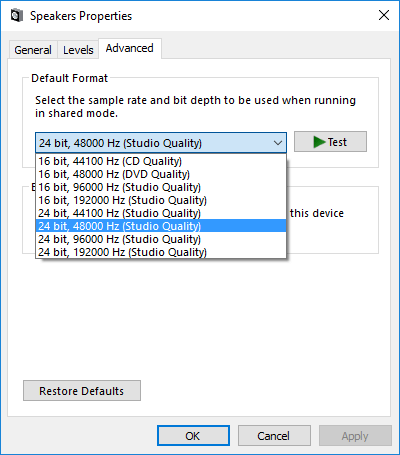Choose 24 bit, 192000 Hz Studio Quality
Screen dimensions: 400x455
pos(161,252)
